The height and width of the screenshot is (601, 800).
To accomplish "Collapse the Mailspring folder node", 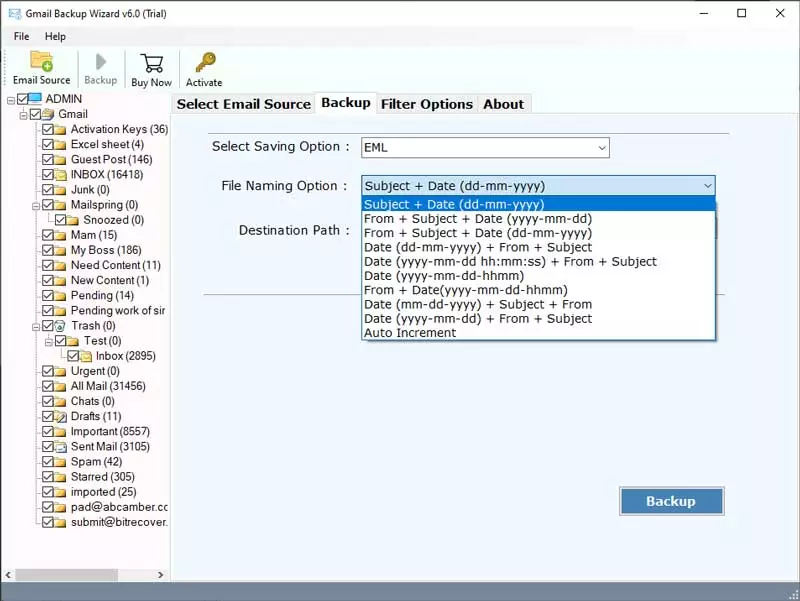I will coord(36,207).
